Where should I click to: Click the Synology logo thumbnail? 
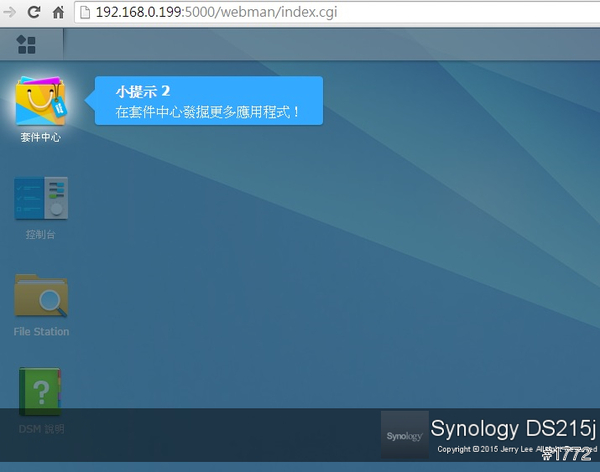pyautogui.click(x=404, y=435)
